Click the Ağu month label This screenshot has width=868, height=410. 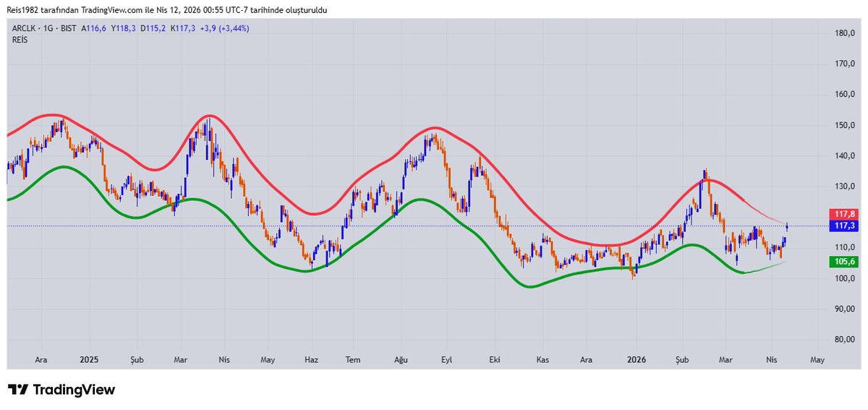point(402,359)
